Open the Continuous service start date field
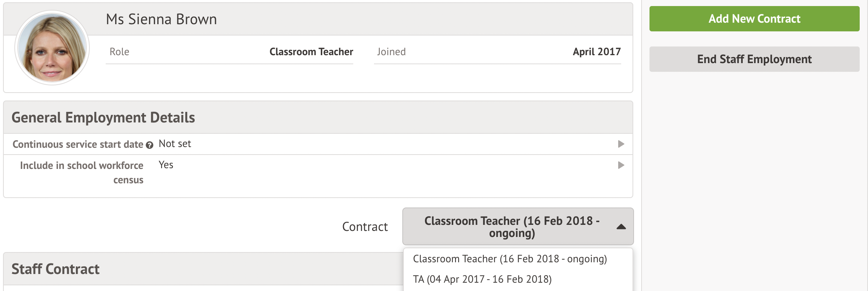This screenshot has height=291, width=868. pos(318,144)
